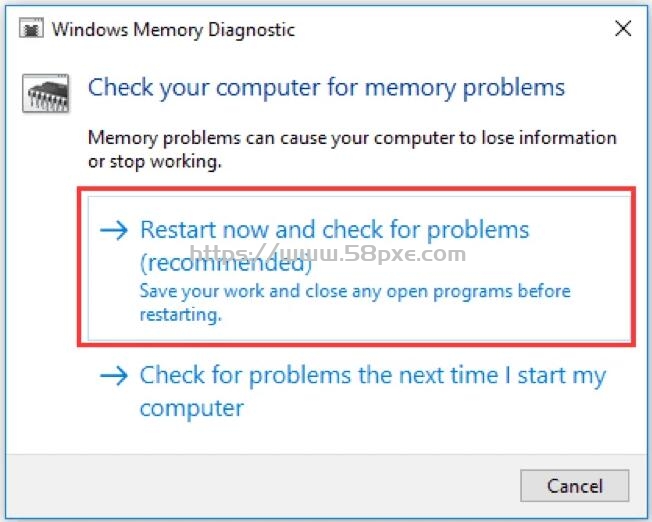Viewport: 652px width, 522px height.
Task: Click the arrow icon beside Restart now
Action: coord(114,230)
